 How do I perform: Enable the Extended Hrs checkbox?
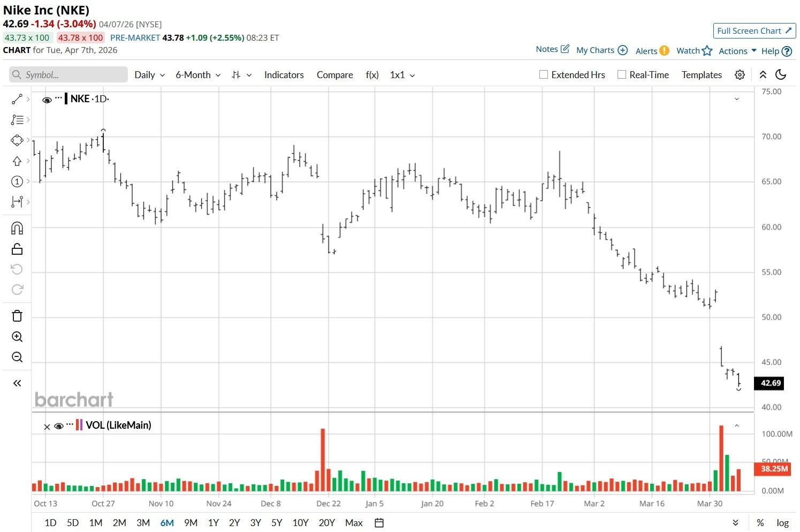(544, 75)
